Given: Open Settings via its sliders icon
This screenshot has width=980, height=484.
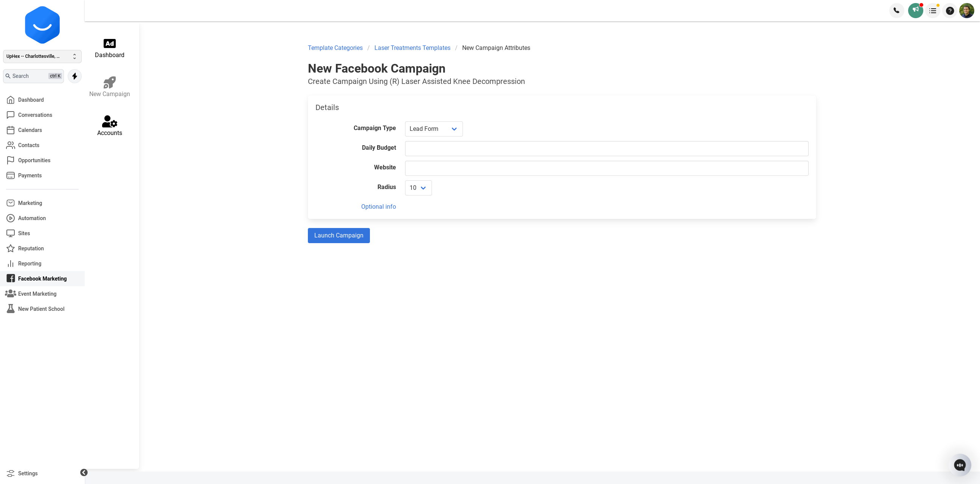Looking at the screenshot, I should 11,473.
